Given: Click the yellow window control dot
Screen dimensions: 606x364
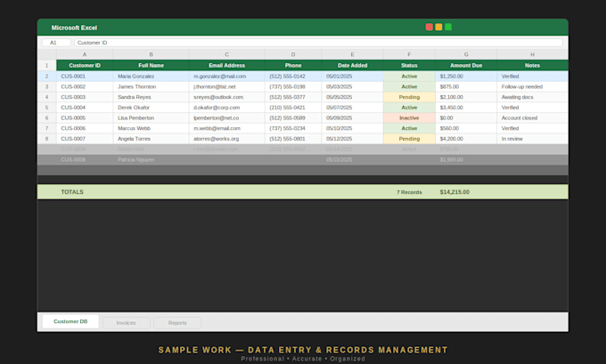Looking at the screenshot, I should [x=438, y=27].
